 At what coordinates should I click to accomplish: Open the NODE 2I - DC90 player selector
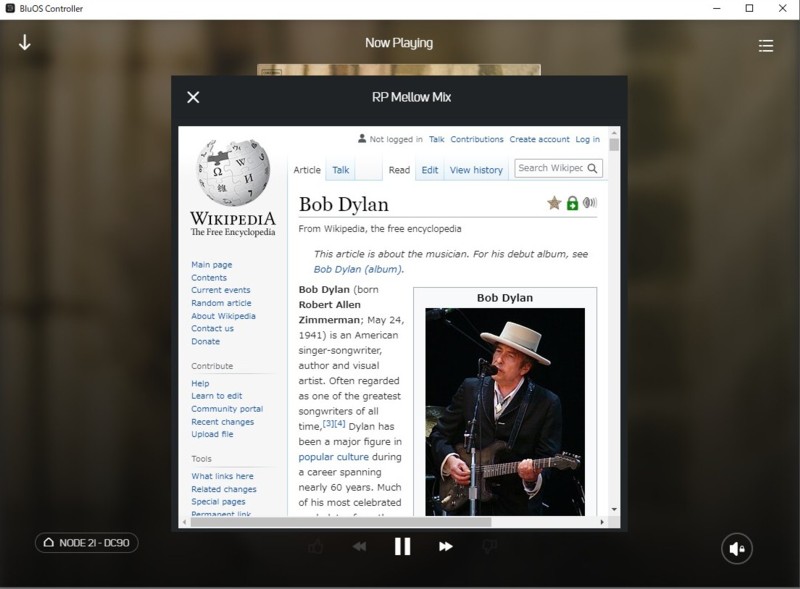[87, 543]
